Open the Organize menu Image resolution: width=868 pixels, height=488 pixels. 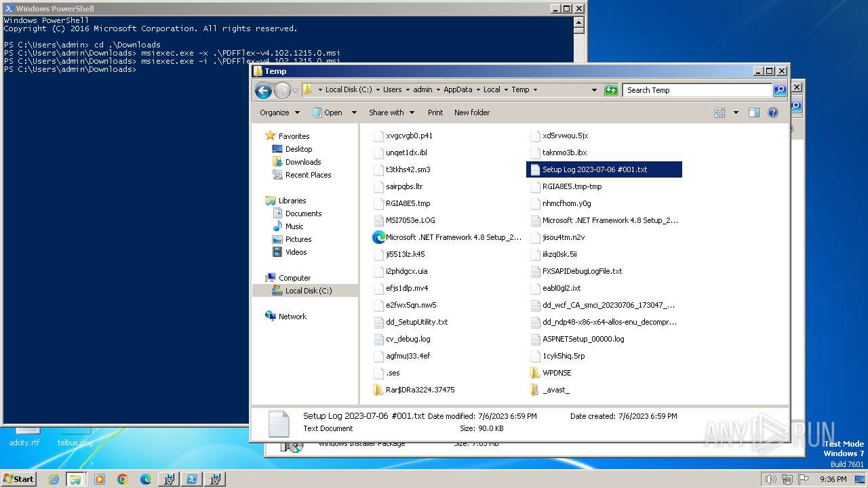pos(279,113)
